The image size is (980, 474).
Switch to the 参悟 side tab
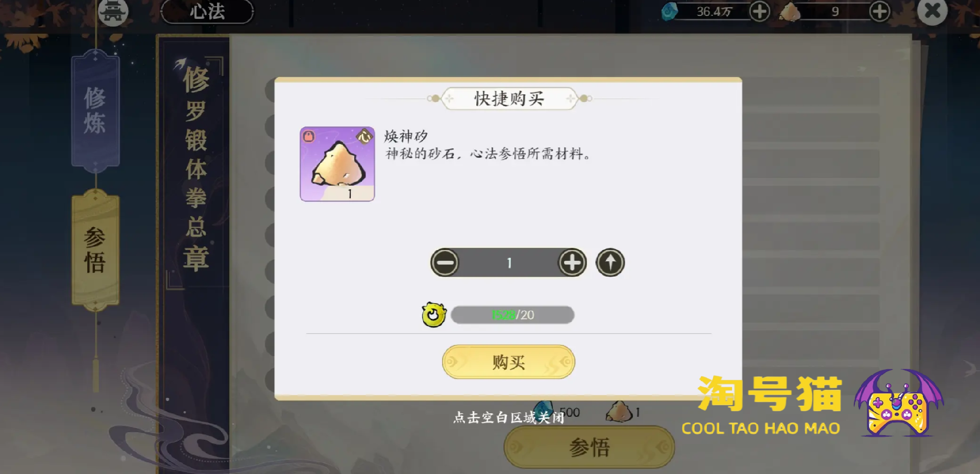point(95,250)
